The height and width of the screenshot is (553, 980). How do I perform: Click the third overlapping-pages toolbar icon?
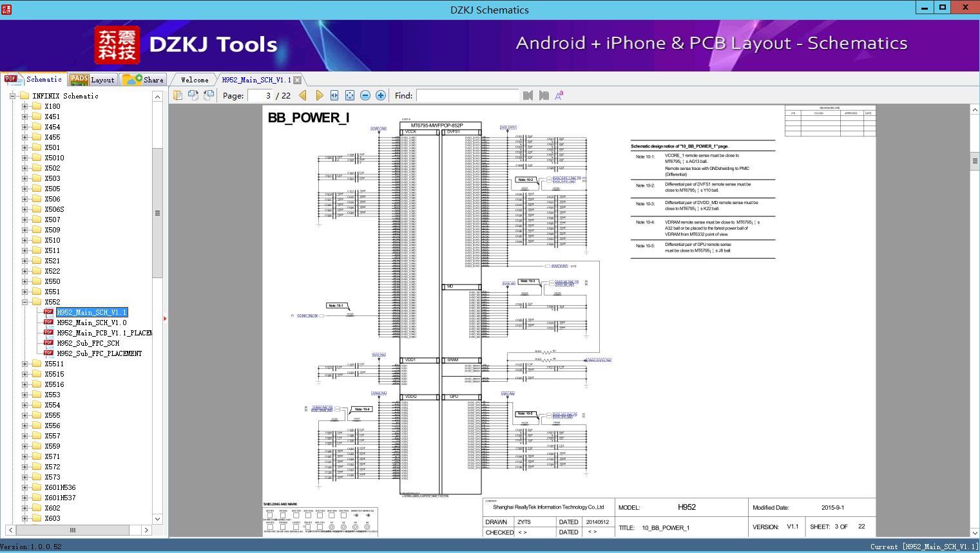click(x=209, y=95)
